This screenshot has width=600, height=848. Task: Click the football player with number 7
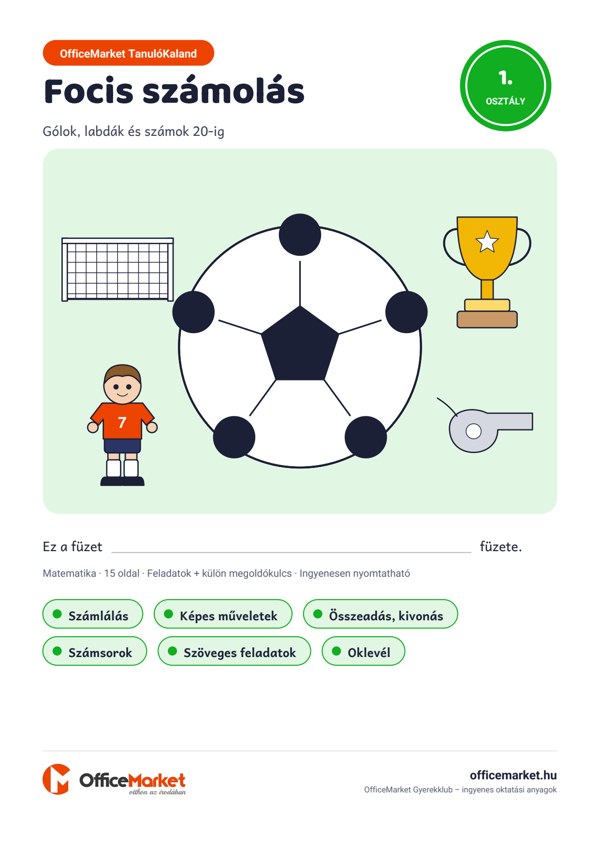(122, 425)
